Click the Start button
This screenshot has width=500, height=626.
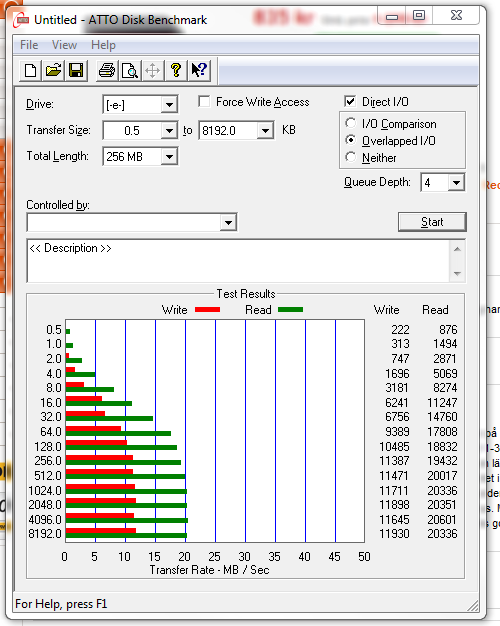pos(432,222)
